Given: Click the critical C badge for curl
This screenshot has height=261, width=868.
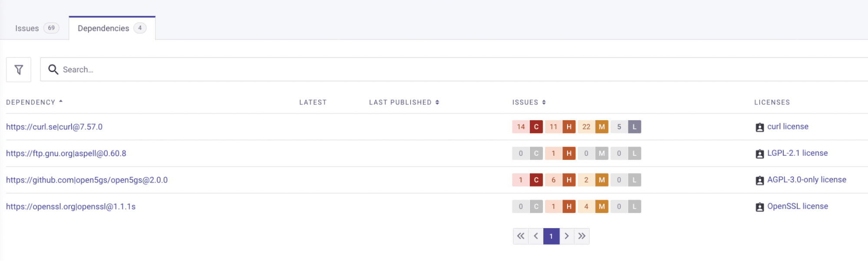Looking at the screenshot, I should 536,127.
